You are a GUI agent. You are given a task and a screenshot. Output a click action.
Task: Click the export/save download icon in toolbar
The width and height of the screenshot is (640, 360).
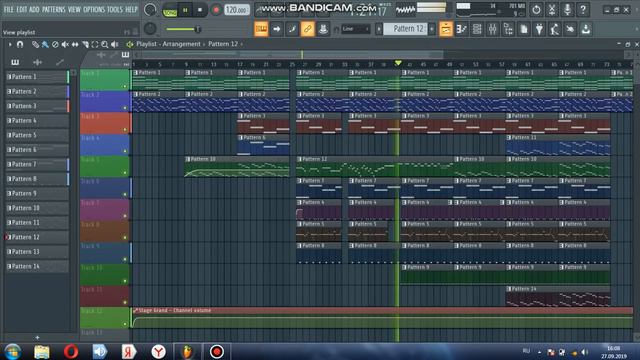click(x=586, y=29)
